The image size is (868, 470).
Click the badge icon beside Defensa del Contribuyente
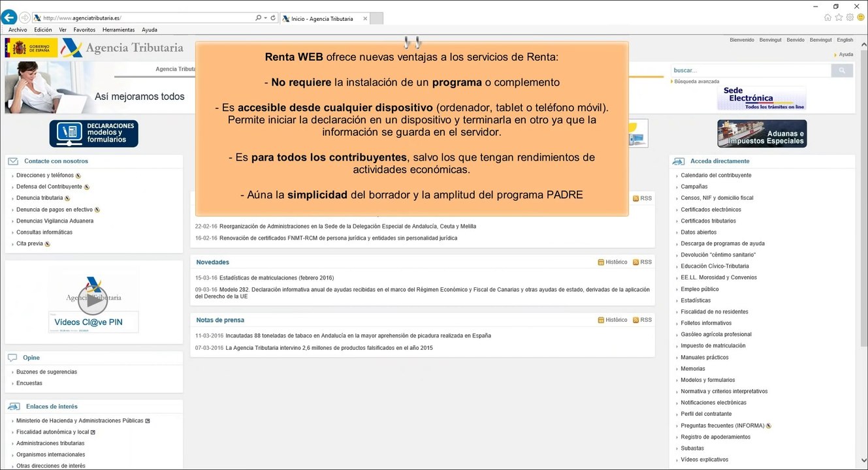[87, 187]
